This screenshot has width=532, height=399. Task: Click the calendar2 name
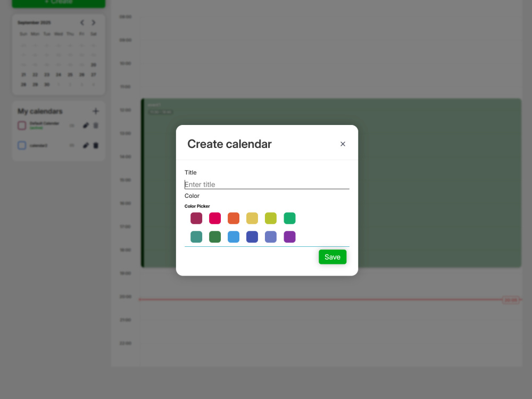point(38,146)
